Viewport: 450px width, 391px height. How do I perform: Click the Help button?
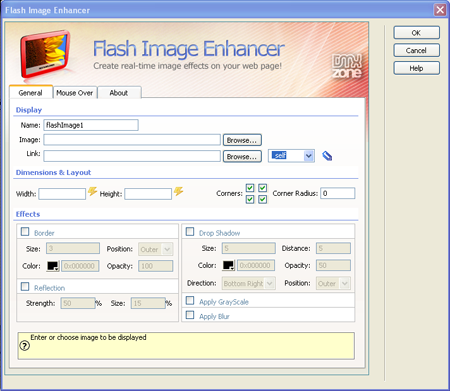point(416,68)
